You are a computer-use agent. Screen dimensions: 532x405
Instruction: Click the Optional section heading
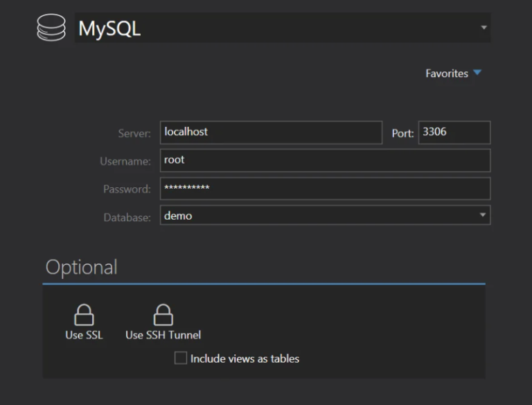81,267
